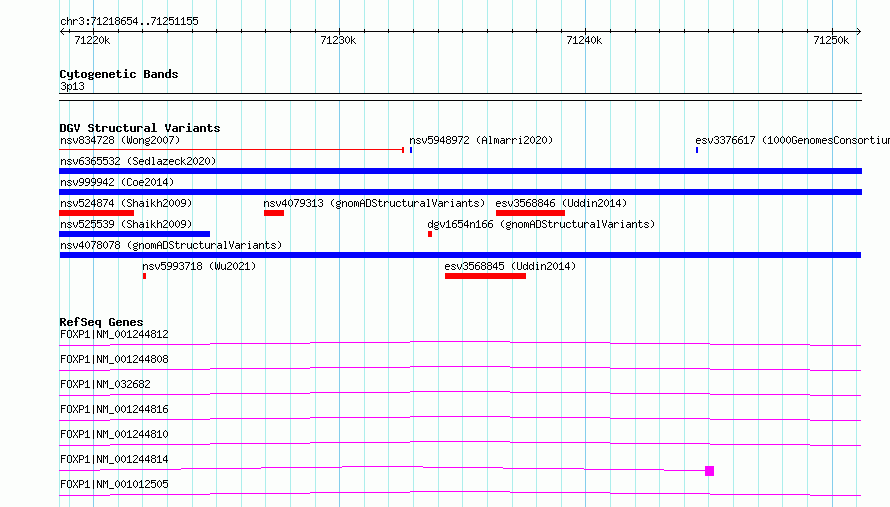Select FOXP1|NM_001244810 transcript label
Screen dimensions: 890x507
pyautogui.click(x=114, y=434)
